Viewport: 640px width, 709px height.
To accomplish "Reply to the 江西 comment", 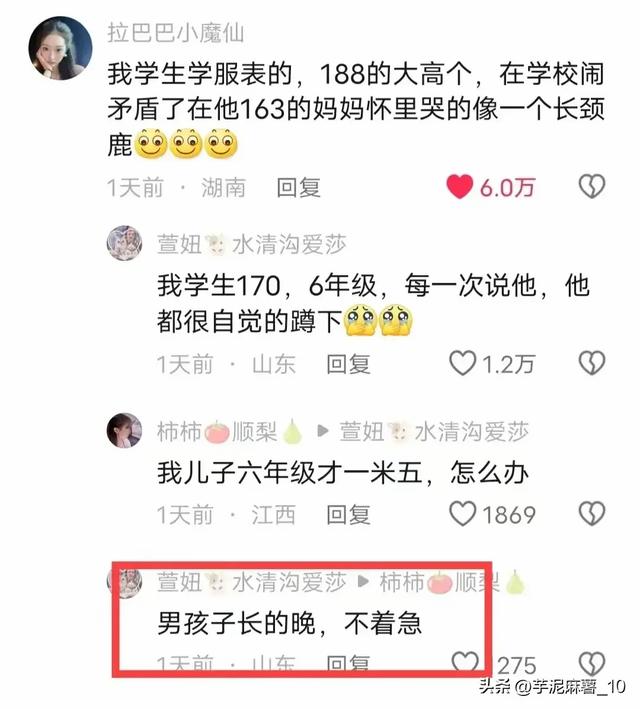I will tap(348, 515).
